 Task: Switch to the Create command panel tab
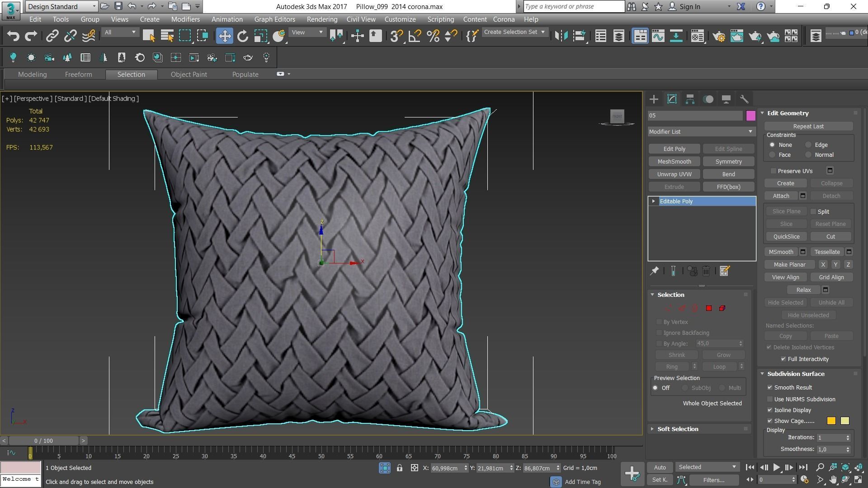[x=654, y=99]
